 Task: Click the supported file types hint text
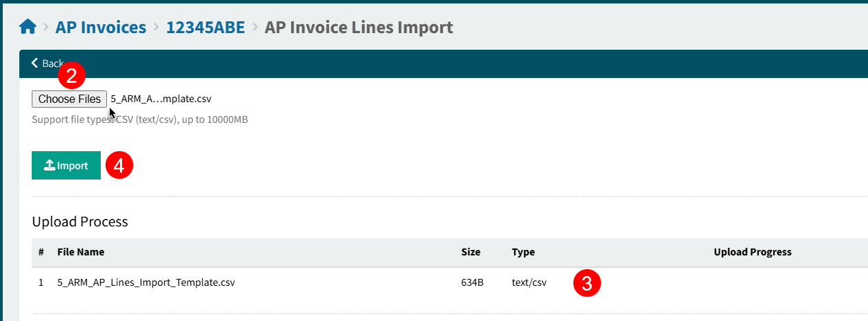coord(139,119)
